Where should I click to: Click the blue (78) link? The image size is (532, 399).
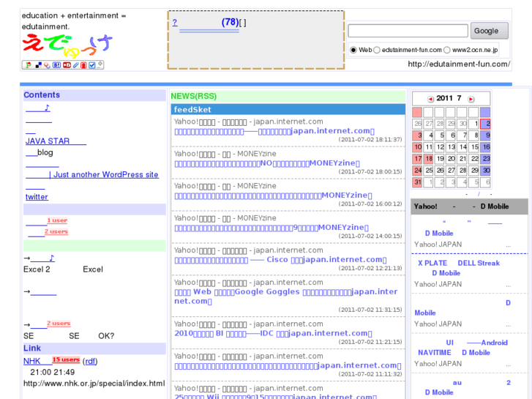230,22
